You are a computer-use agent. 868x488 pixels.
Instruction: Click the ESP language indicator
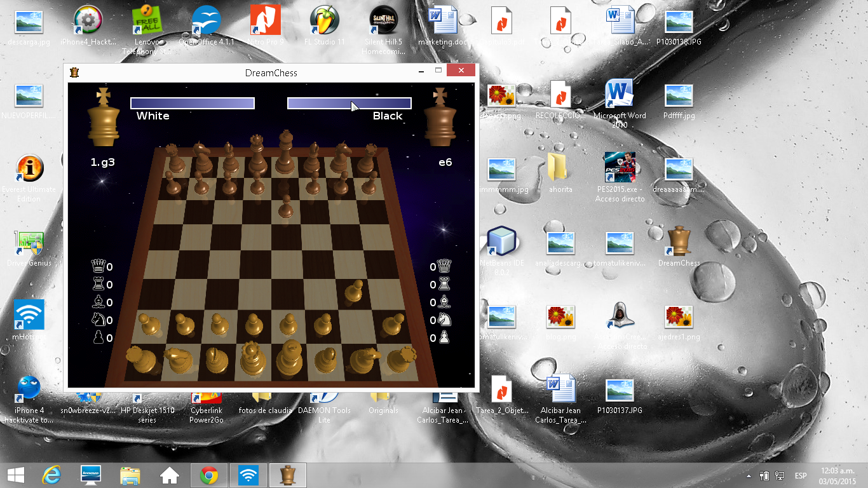pyautogui.click(x=801, y=476)
